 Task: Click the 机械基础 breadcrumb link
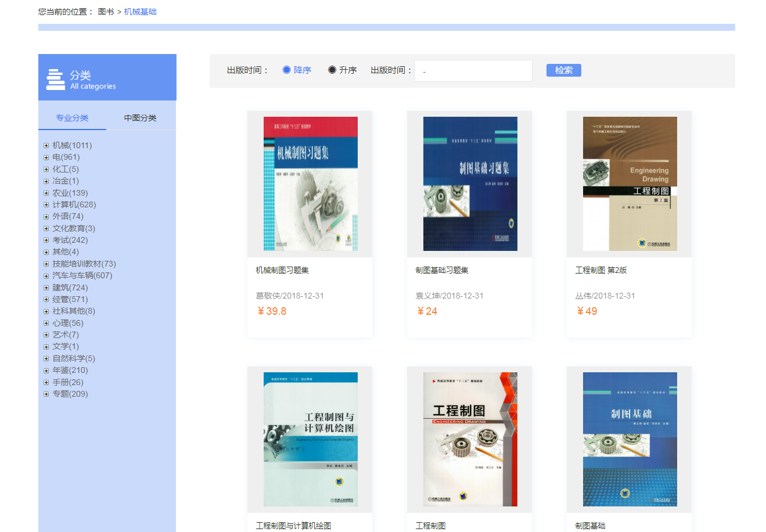click(x=141, y=12)
